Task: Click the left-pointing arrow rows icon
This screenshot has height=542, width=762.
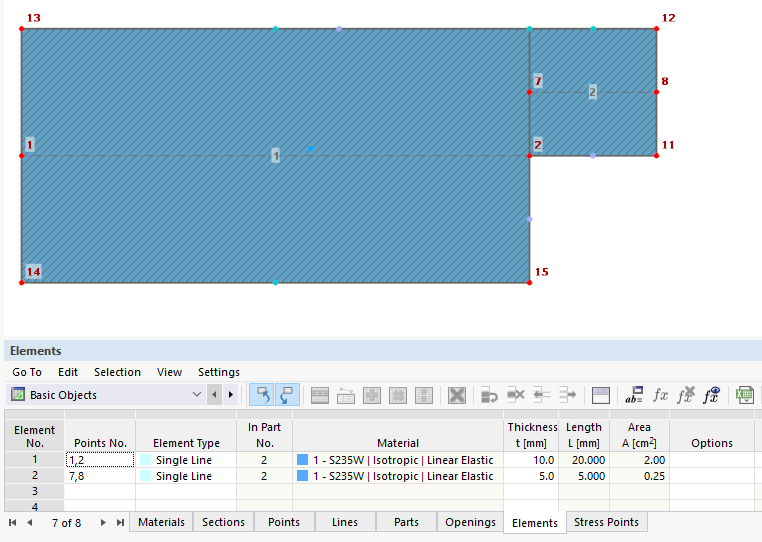Action: coord(541,395)
